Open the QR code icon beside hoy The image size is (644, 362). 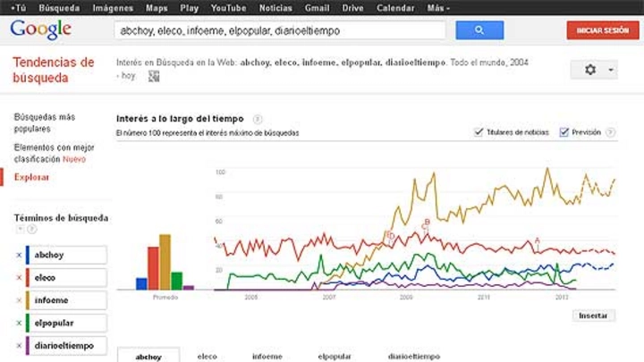154,76
